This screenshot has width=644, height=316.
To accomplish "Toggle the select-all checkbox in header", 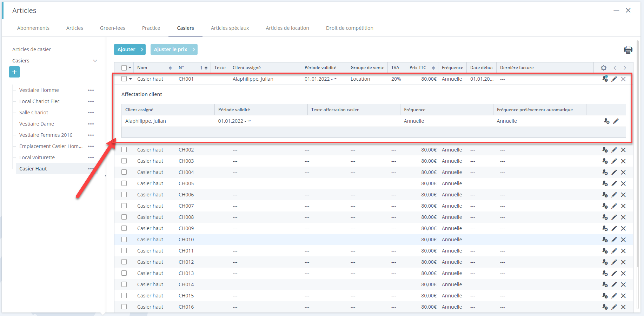I will click(124, 68).
